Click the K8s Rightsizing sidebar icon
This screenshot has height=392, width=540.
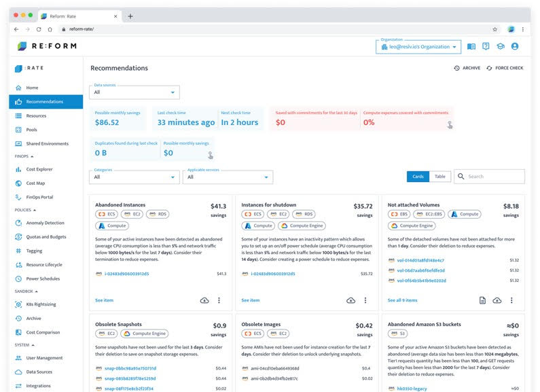18,304
